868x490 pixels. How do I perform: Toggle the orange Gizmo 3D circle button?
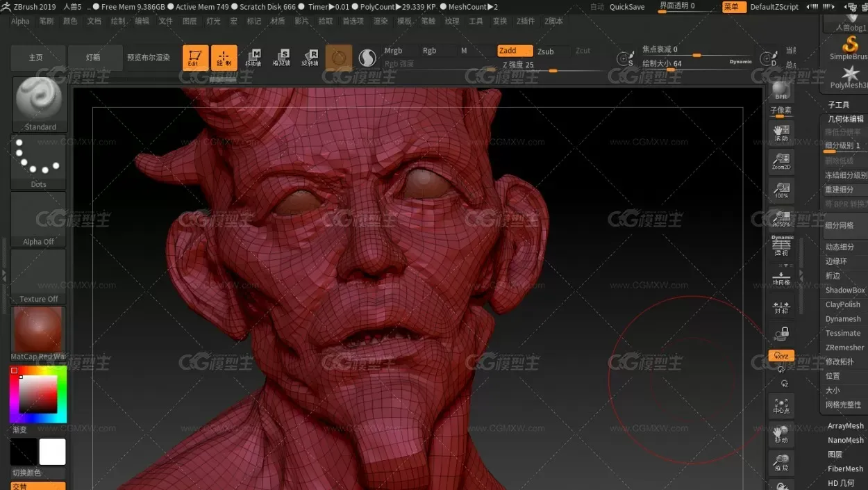(x=339, y=58)
